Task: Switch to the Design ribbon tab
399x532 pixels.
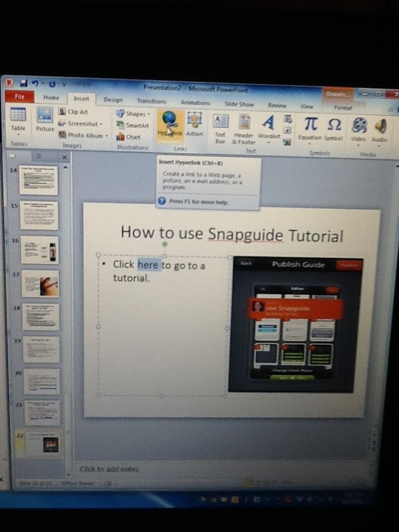Action: [x=113, y=100]
